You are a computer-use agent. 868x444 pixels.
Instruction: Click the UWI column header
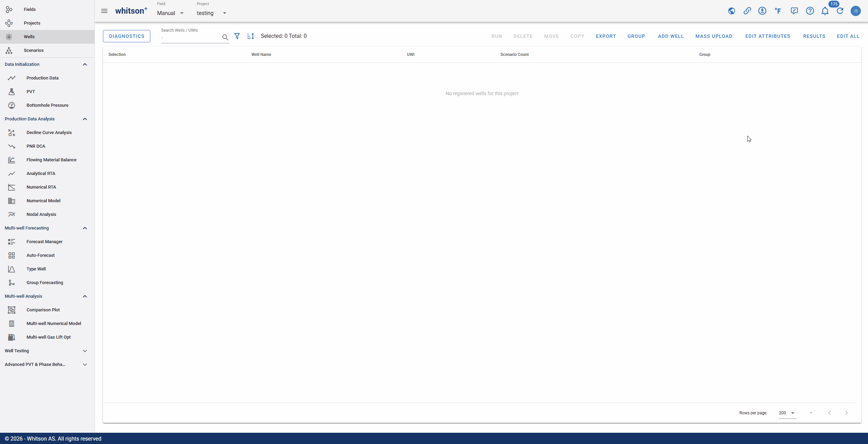point(410,55)
